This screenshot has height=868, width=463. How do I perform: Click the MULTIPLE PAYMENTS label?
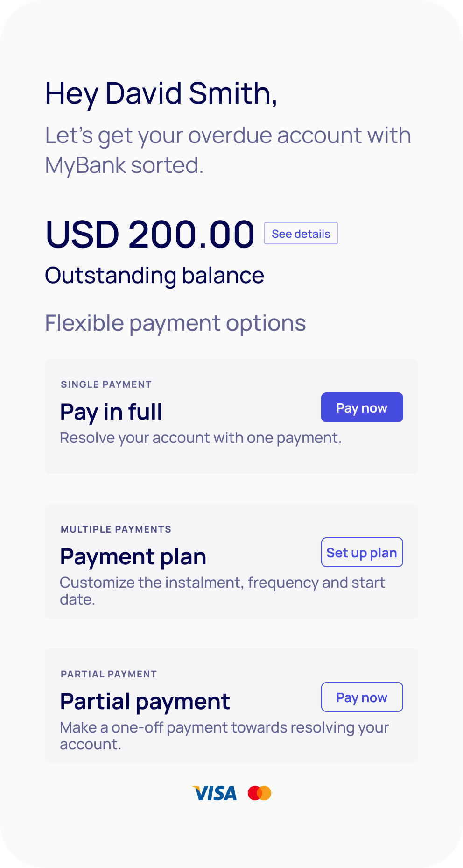(x=116, y=529)
